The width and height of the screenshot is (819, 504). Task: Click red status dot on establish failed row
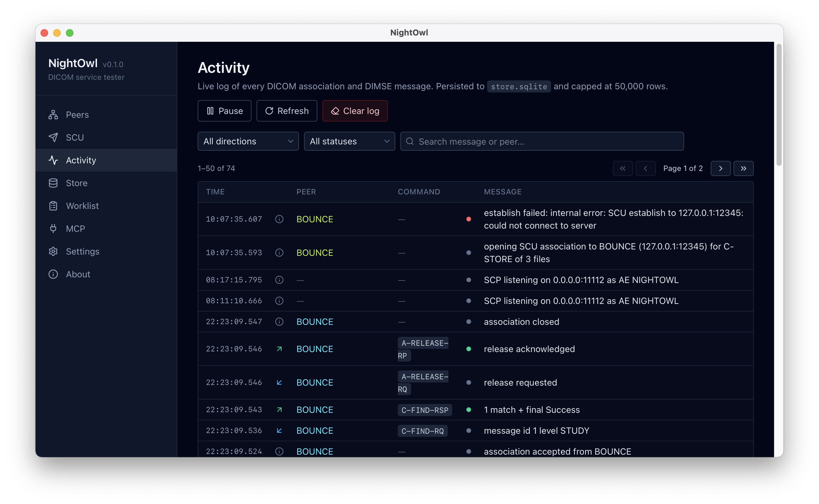(x=468, y=219)
